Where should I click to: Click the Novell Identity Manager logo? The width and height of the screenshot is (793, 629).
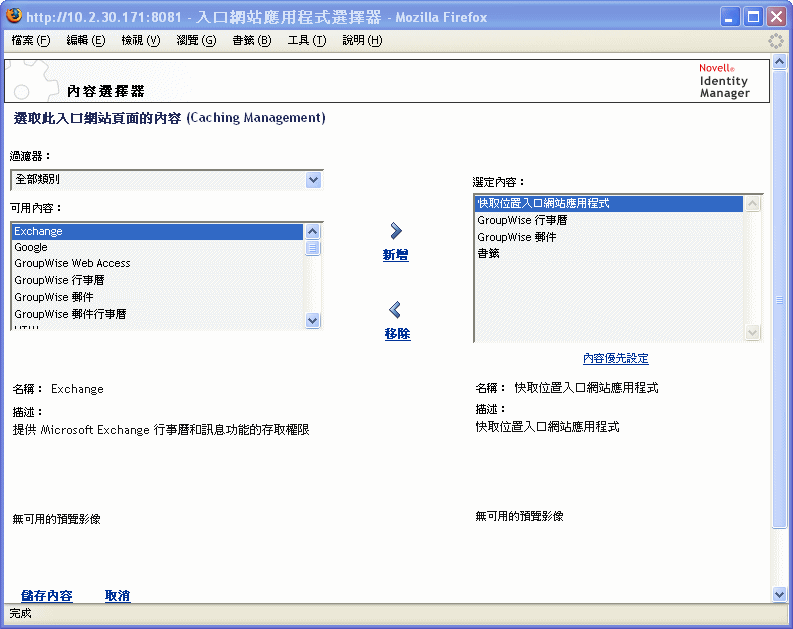pyautogui.click(x=724, y=81)
